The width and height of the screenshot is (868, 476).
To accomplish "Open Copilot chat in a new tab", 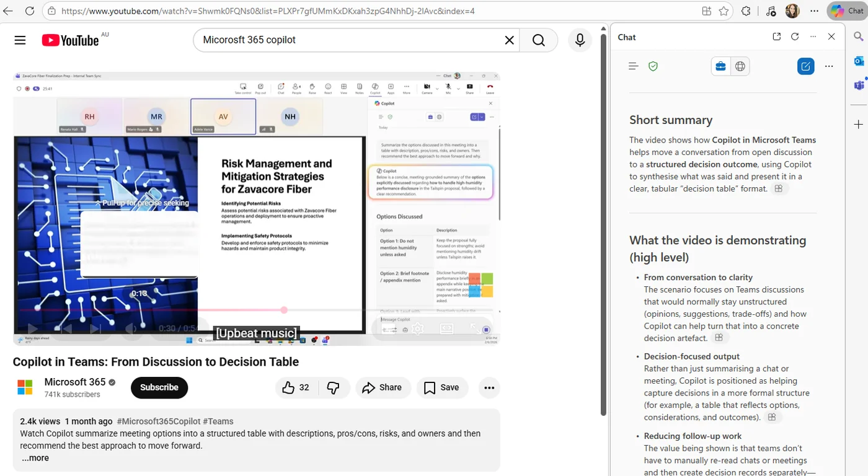I will coord(777,37).
